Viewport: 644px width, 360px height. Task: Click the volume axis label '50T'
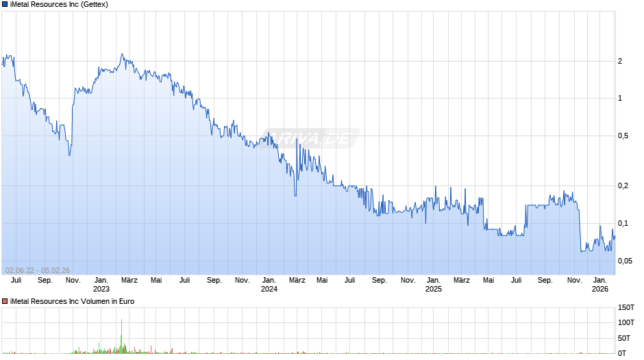coord(624,338)
